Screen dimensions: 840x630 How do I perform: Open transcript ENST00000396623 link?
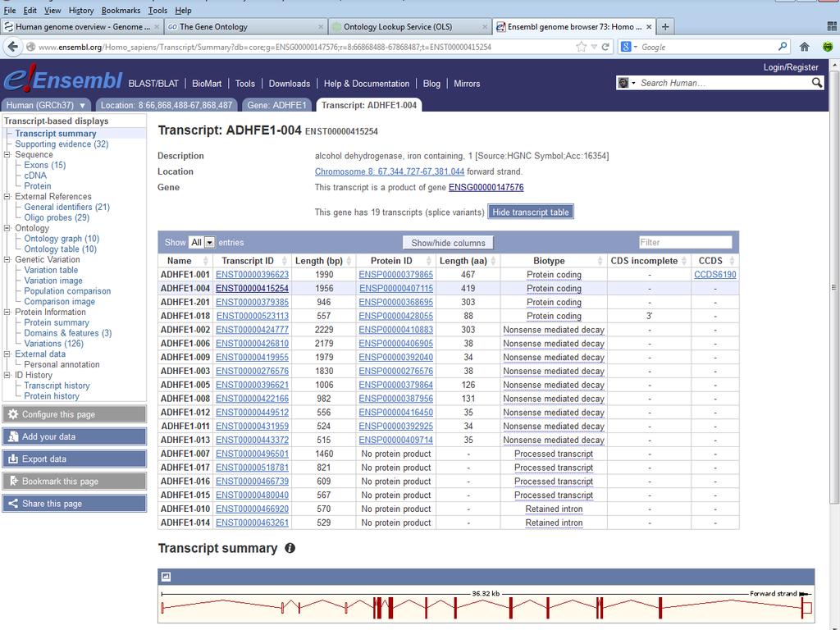click(x=252, y=274)
